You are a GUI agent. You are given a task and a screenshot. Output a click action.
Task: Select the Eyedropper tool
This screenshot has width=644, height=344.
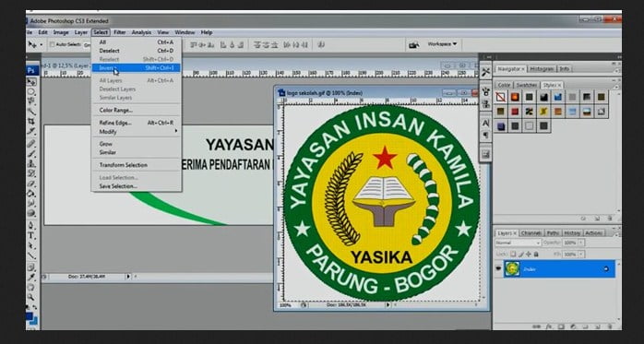(x=31, y=278)
